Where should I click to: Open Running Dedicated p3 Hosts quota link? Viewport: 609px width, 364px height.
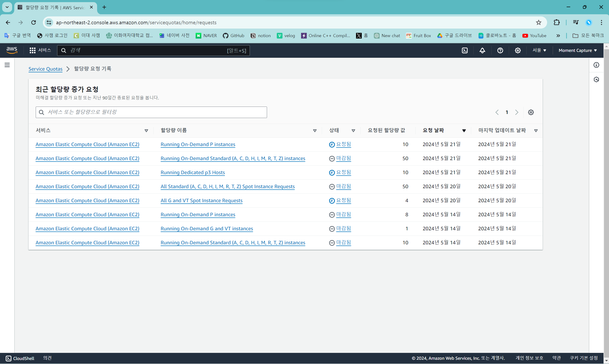(x=193, y=172)
